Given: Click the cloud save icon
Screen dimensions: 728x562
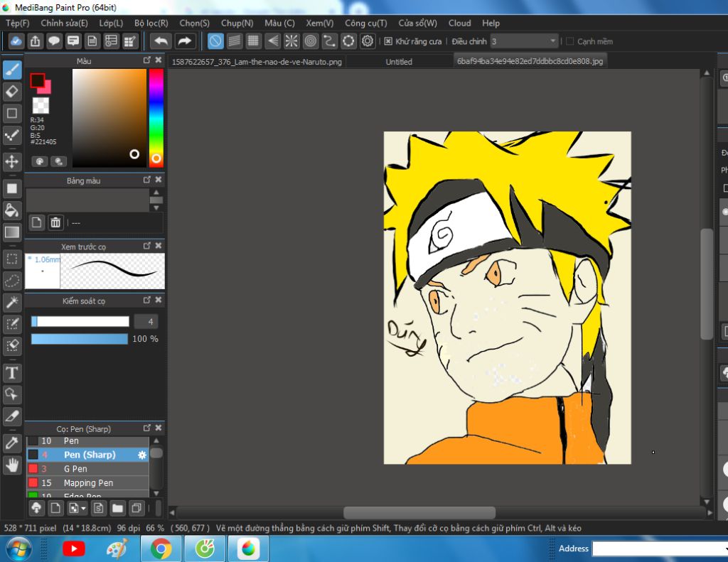Looking at the screenshot, I should [x=16, y=41].
